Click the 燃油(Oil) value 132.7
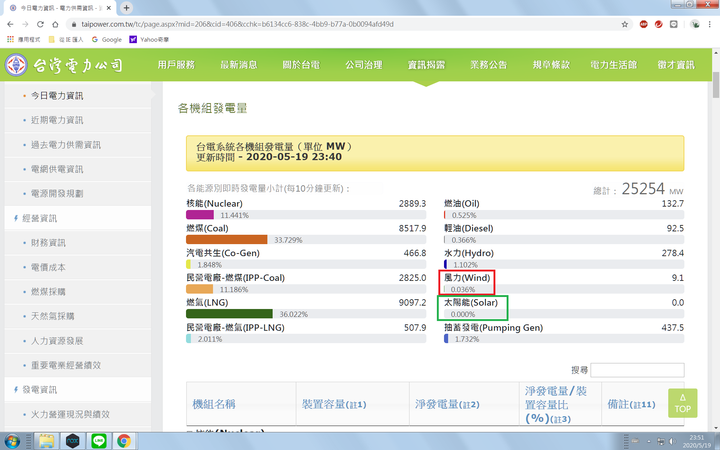 click(x=673, y=203)
